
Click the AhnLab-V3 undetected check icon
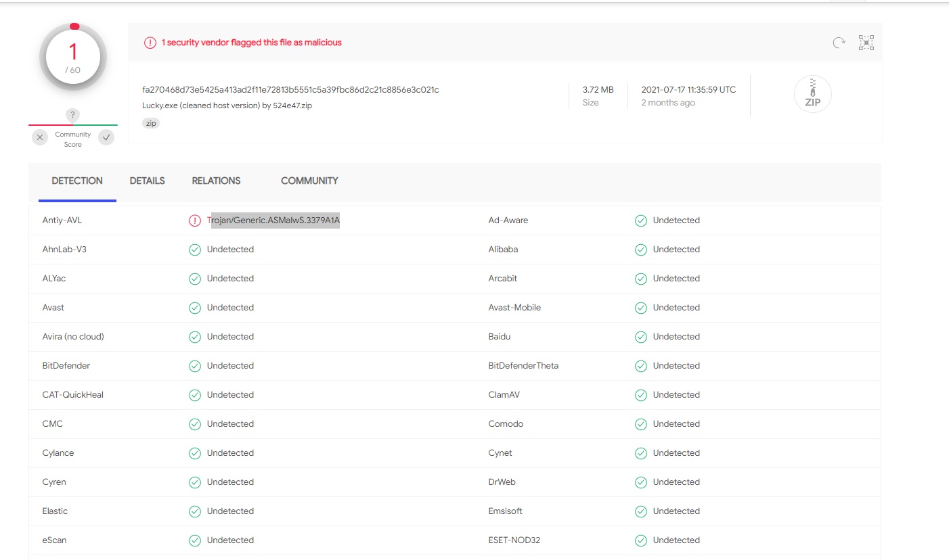[195, 250]
